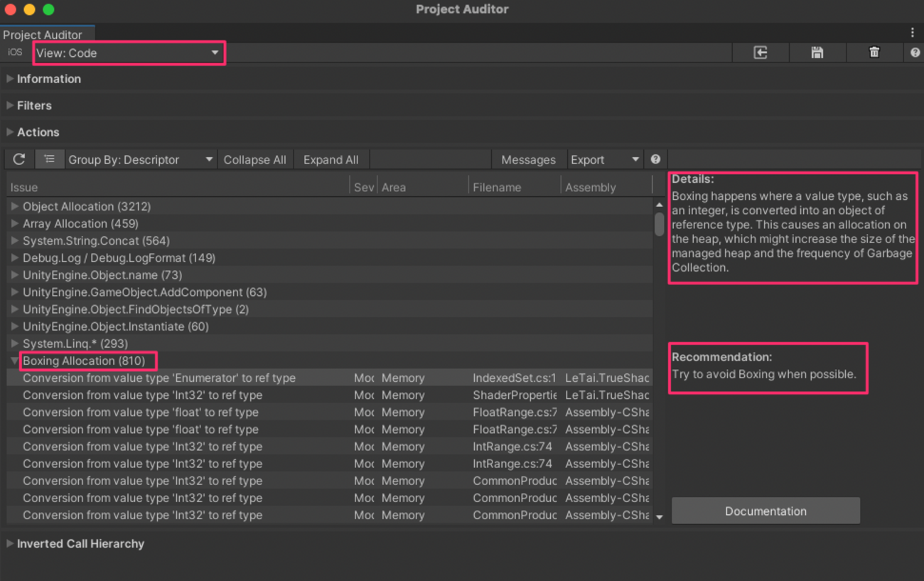Click the help icon next to Export
924x581 pixels.
(x=655, y=159)
